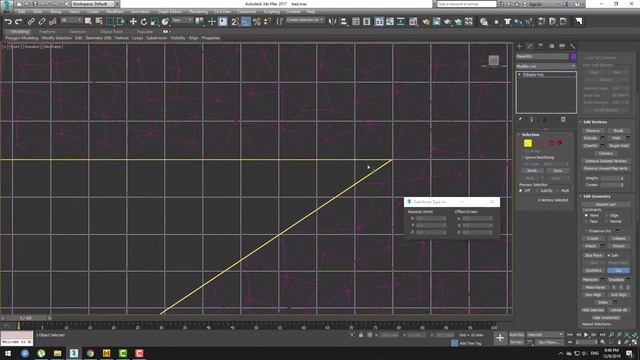Select the Select and Scale tool
Screen dimensions: 640x360
click(x=154, y=21)
